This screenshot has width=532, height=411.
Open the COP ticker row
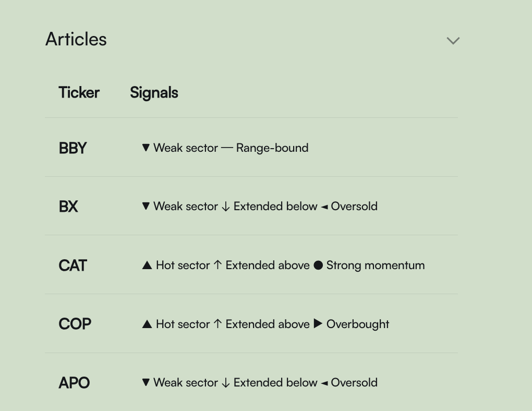[75, 324]
